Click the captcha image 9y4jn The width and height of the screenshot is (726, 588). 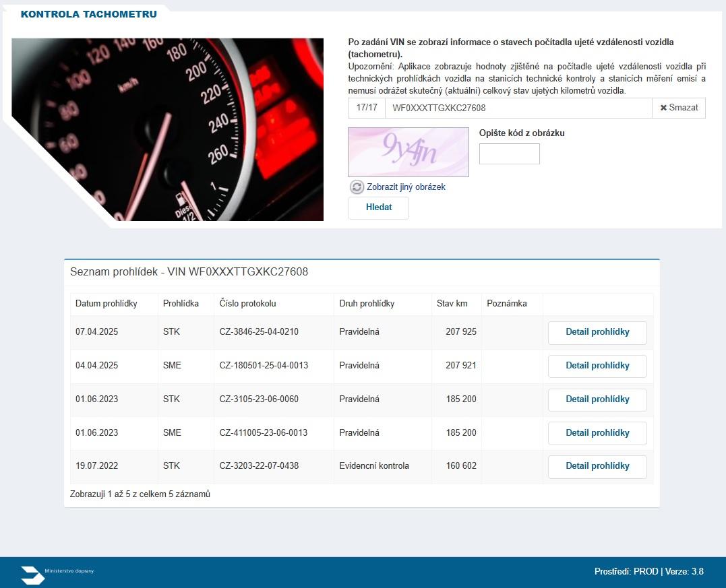tap(408, 152)
